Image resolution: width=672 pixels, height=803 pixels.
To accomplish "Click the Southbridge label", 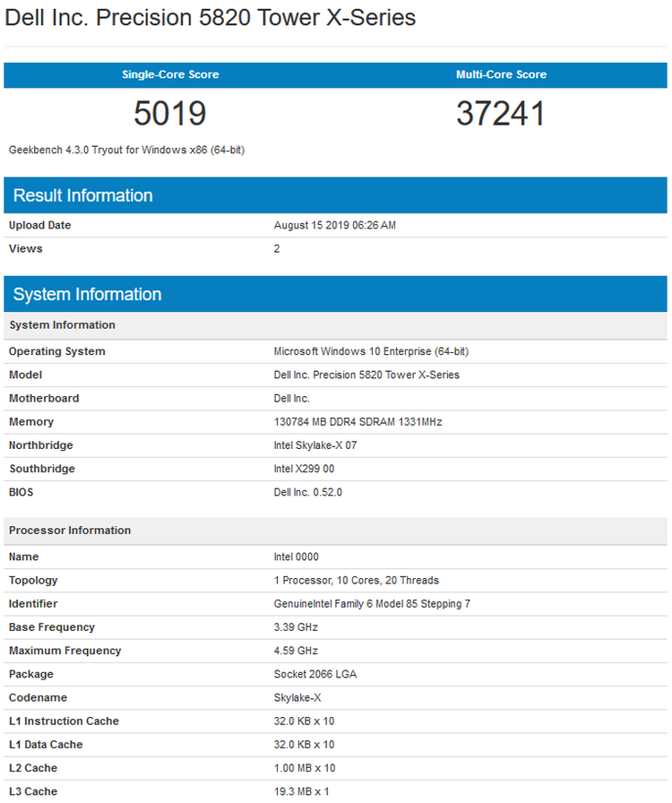I will (x=42, y=469).
